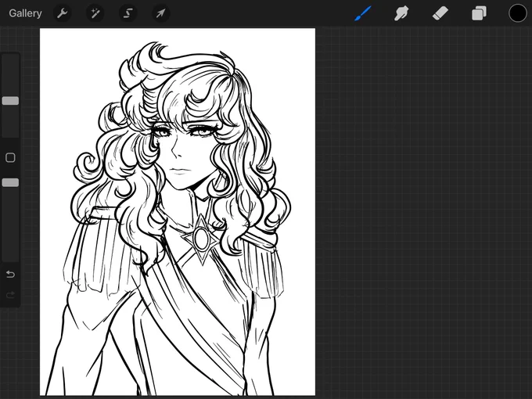Open the Layers panel
This screenshot has width=532, height=399.
pos(479,13)
